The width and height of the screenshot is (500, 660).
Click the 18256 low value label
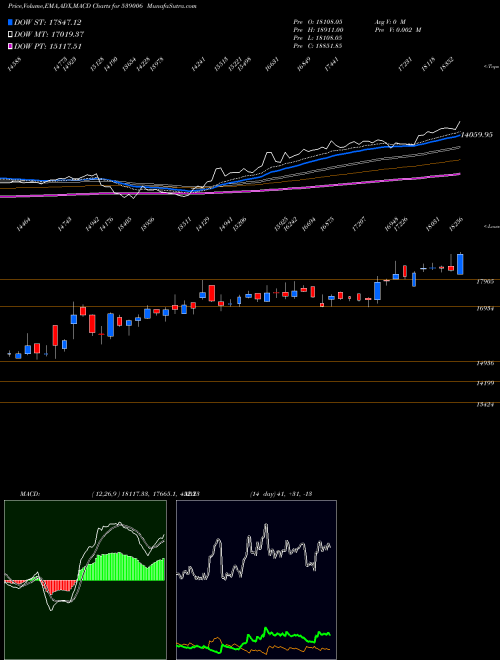coord(456,225)
